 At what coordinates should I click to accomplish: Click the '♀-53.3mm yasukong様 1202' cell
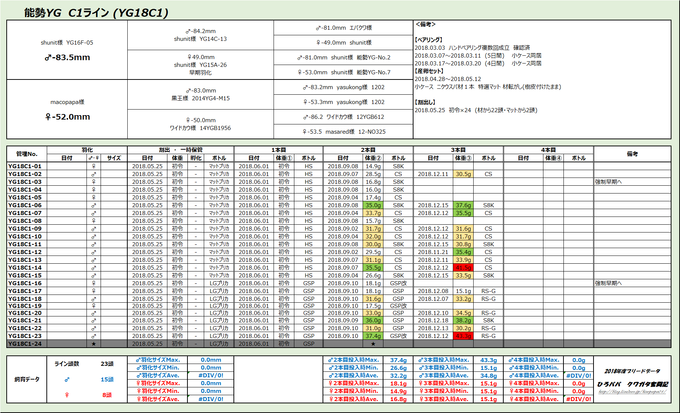point(343,102)
